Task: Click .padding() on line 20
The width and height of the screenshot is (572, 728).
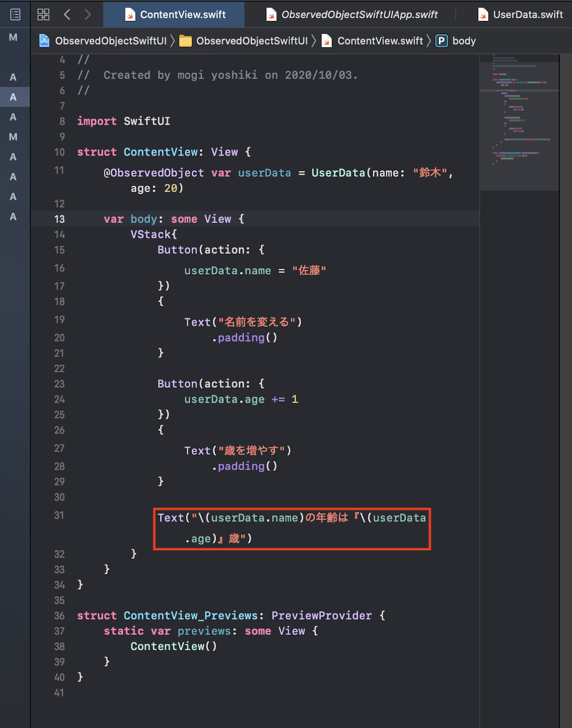Action: [244, 338]
